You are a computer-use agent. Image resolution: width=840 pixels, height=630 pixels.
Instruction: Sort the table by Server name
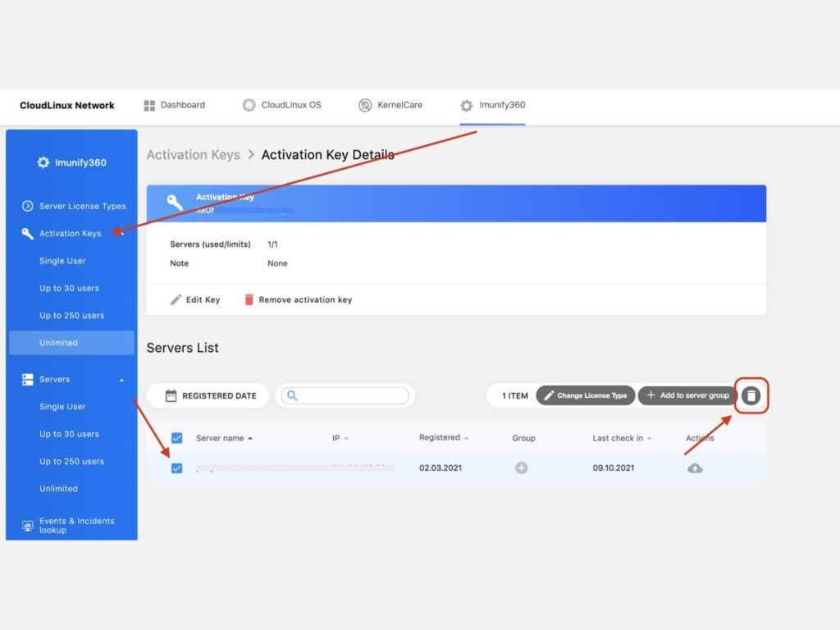224,438
